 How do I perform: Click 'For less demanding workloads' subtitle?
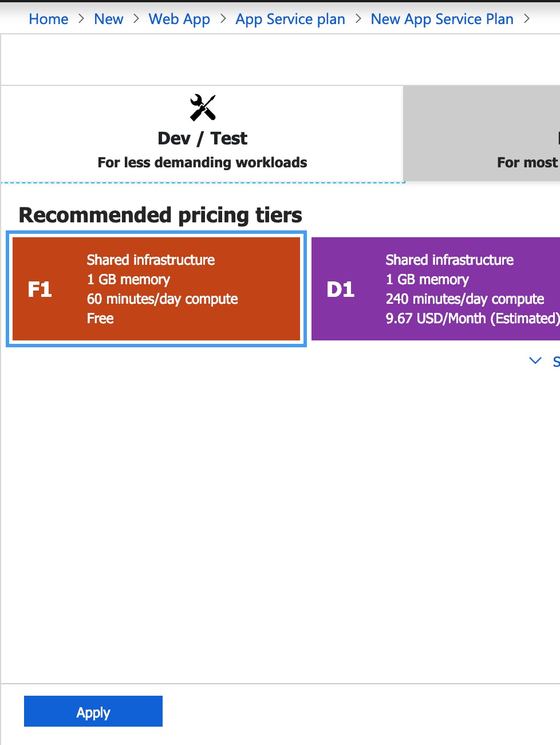202,163
